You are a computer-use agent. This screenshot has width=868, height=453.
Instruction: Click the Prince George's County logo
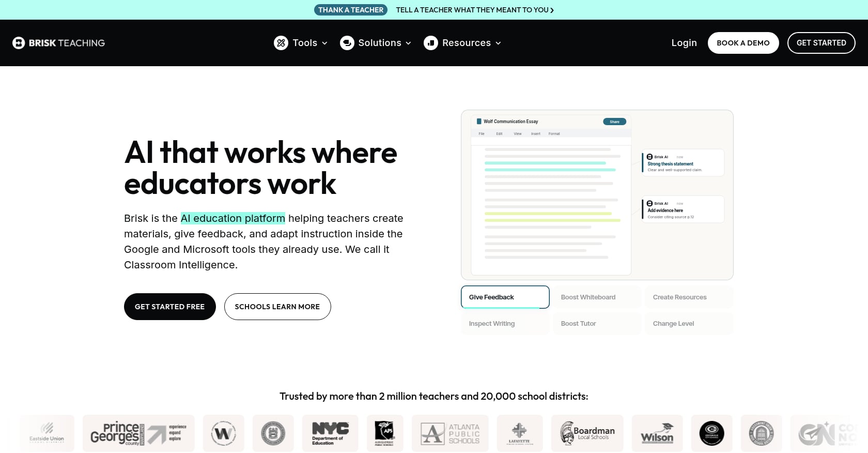[x=138, y=433]
